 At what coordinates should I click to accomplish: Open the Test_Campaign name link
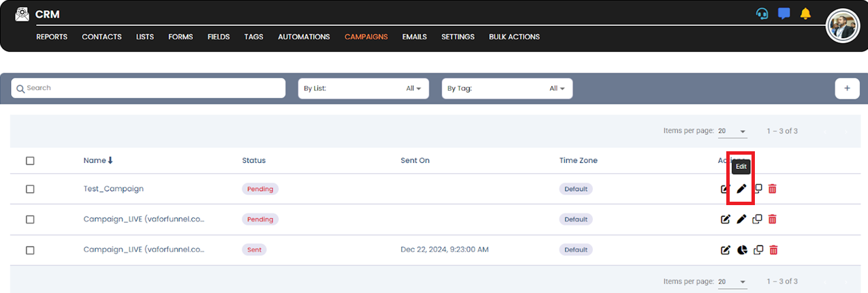click(113, 189)
